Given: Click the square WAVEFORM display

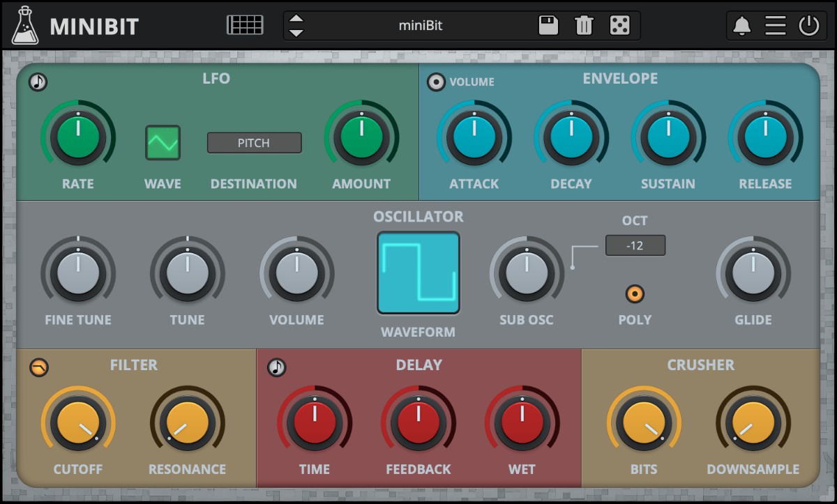Looking at the screenshot, I should [x=418, y=273].
